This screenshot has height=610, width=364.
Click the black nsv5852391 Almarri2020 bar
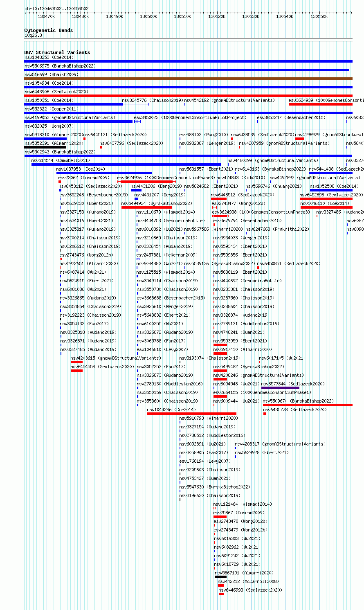[x=45, y=147]
